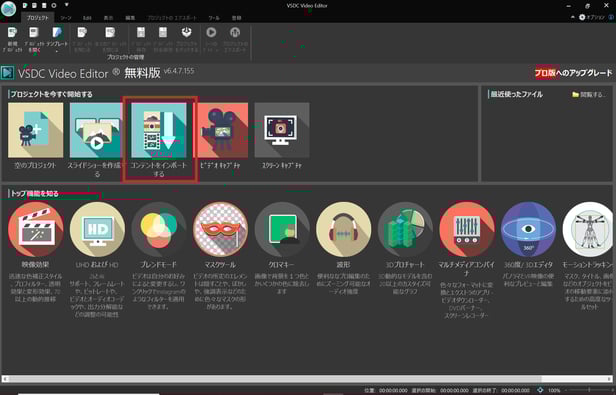Click the horizontal scrollbar thumb
The height and width of the screenshot is (395, 616).
pos(275,379)
